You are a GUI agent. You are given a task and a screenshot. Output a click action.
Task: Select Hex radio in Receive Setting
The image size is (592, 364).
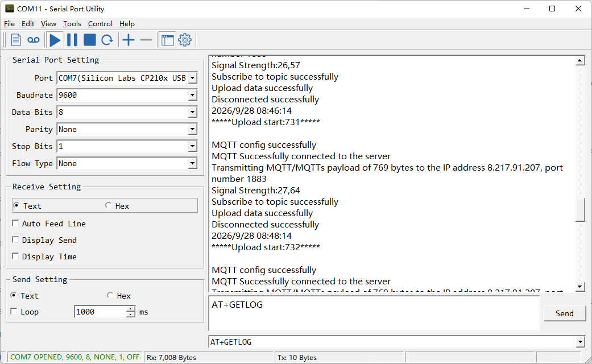pos(109,205)
